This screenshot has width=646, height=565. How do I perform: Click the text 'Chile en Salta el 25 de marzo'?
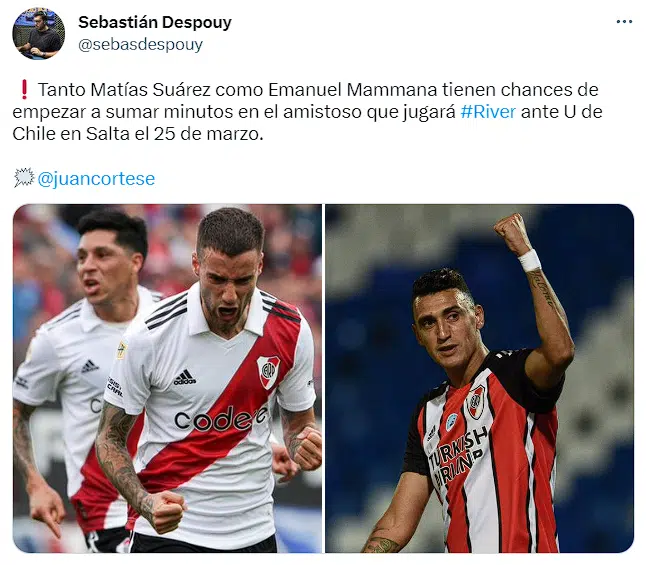coord(138,134)
